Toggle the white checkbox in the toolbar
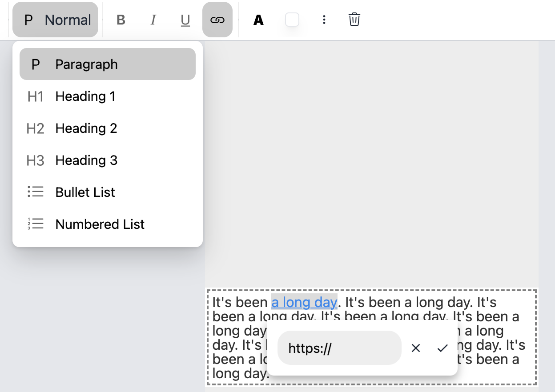 [x=292, y=20]
